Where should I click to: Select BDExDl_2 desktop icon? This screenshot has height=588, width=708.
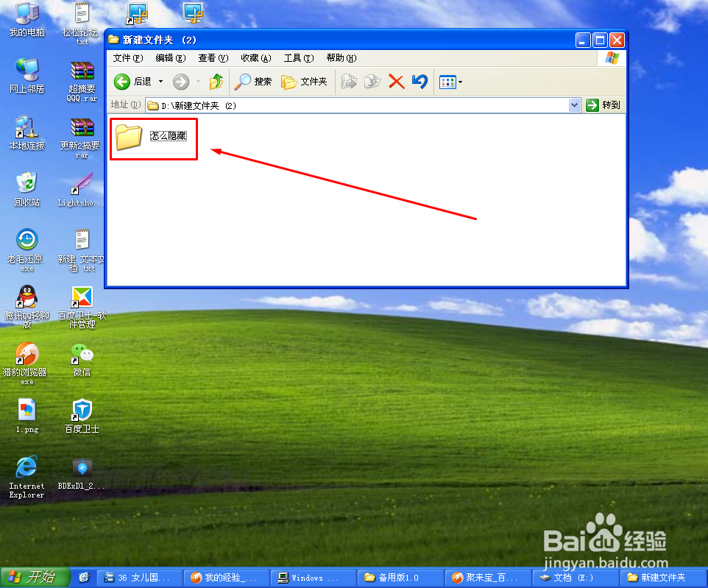click(82, 474)
